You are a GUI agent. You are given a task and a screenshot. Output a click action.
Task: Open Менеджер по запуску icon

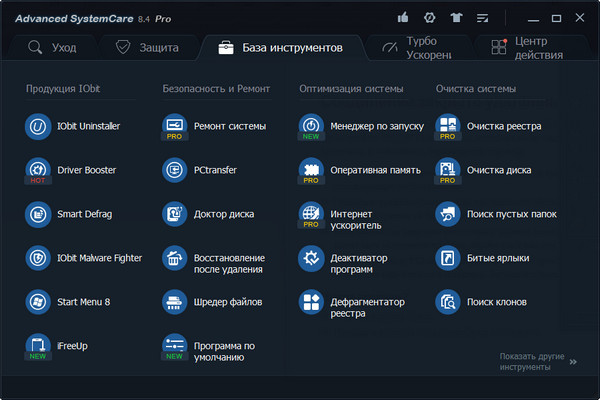click(311, 127)
